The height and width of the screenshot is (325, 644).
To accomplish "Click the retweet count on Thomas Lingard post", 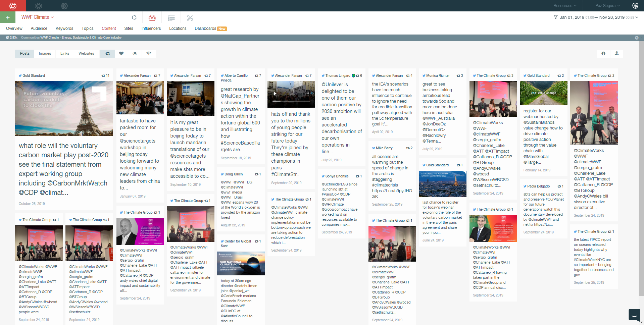I will [359, 76].
